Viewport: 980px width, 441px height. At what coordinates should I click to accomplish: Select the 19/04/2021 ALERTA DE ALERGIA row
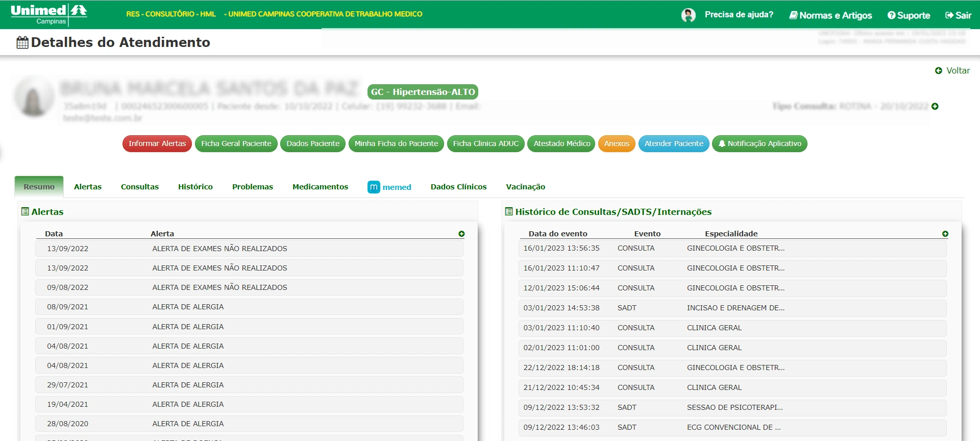(249, 404)
